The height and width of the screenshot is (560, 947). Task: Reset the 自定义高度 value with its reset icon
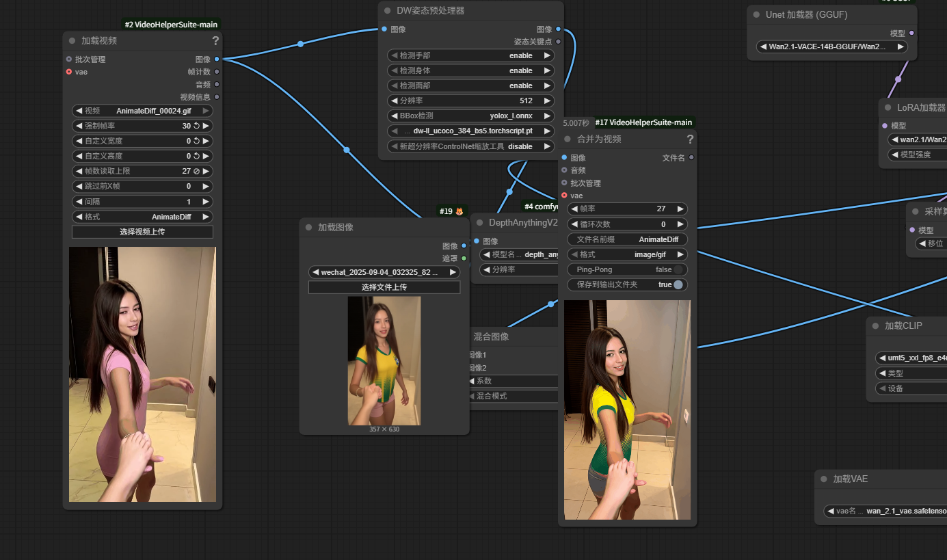196,156
